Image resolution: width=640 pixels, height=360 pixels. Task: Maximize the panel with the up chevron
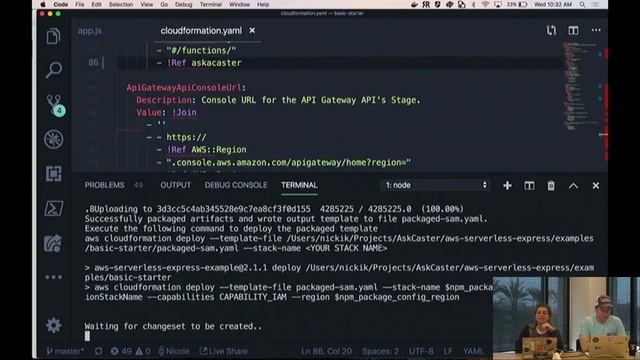tap(573, 186)
